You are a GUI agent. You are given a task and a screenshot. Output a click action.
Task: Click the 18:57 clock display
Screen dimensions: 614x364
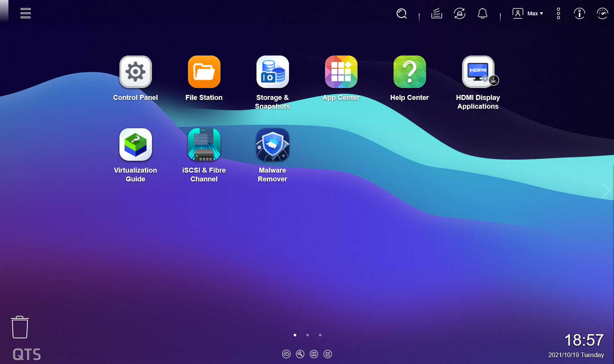[x=584, y=340]
